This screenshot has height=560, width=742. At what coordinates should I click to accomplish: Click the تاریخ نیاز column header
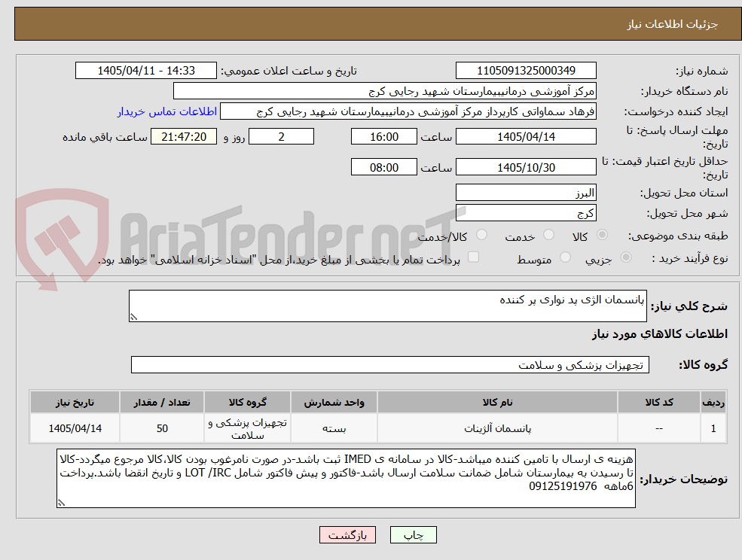tap(75, 402)
